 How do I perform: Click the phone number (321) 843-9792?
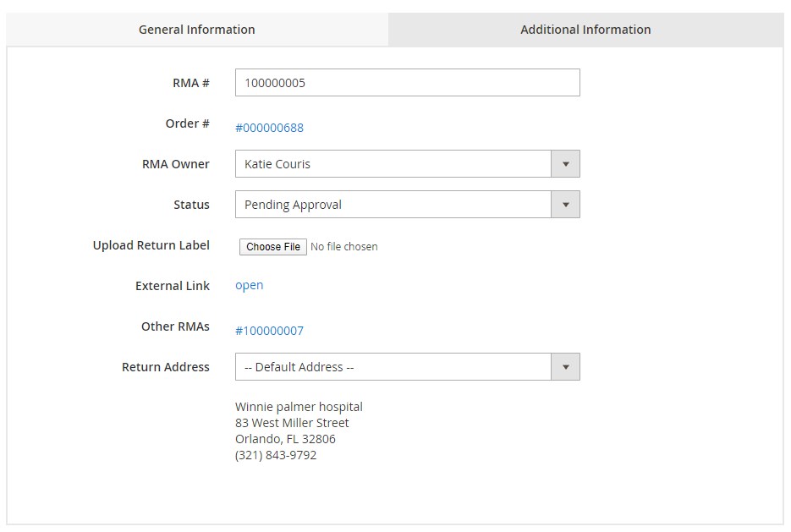(276, 455)
